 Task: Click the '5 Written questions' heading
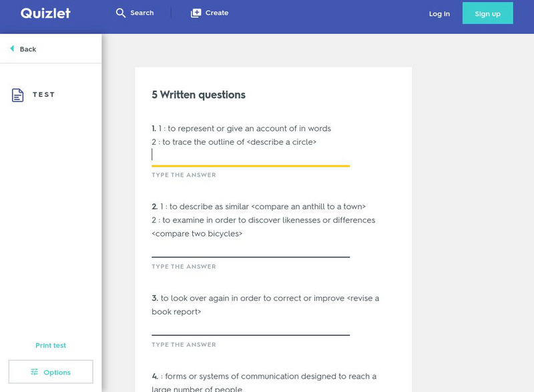coord(198,95)
